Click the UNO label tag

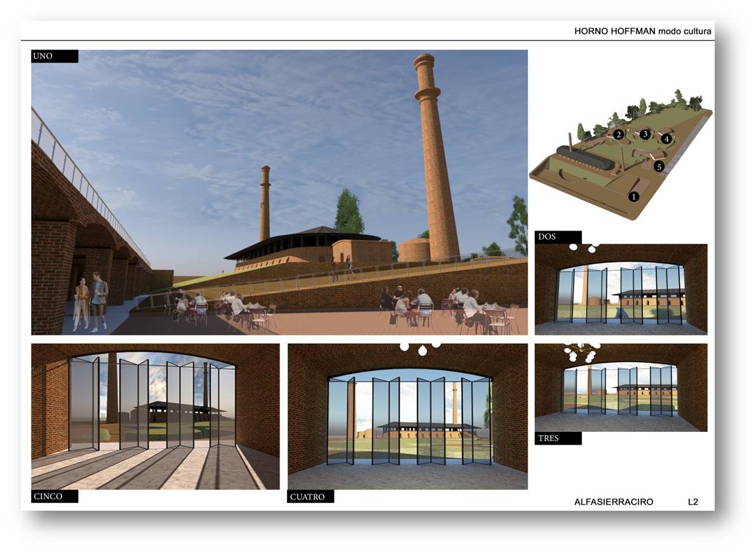pos(55,56)
